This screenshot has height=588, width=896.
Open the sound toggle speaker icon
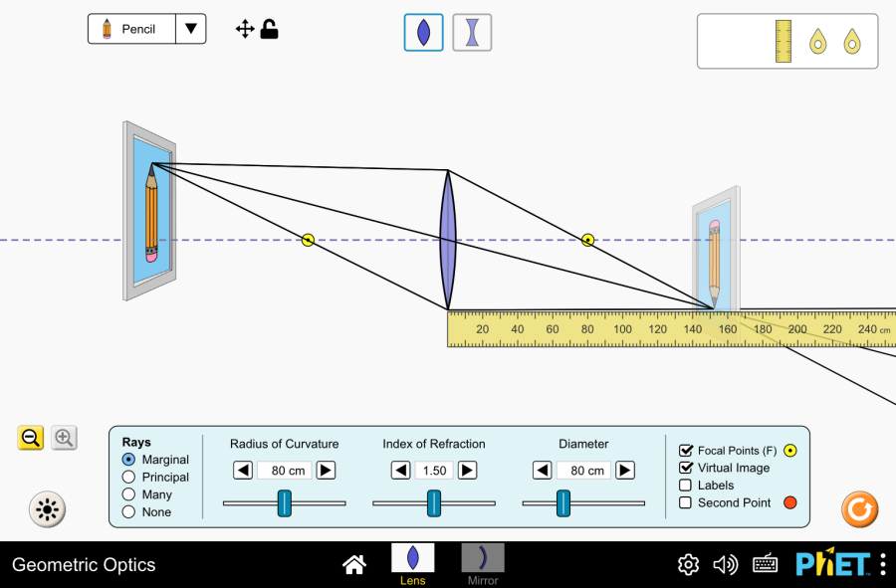726,565
